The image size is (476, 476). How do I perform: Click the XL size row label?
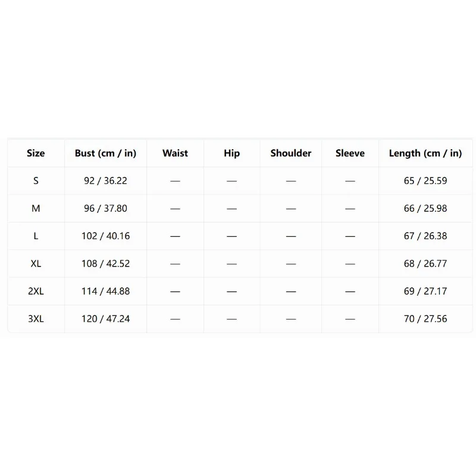pyautogui.click(x=36, y=264)
